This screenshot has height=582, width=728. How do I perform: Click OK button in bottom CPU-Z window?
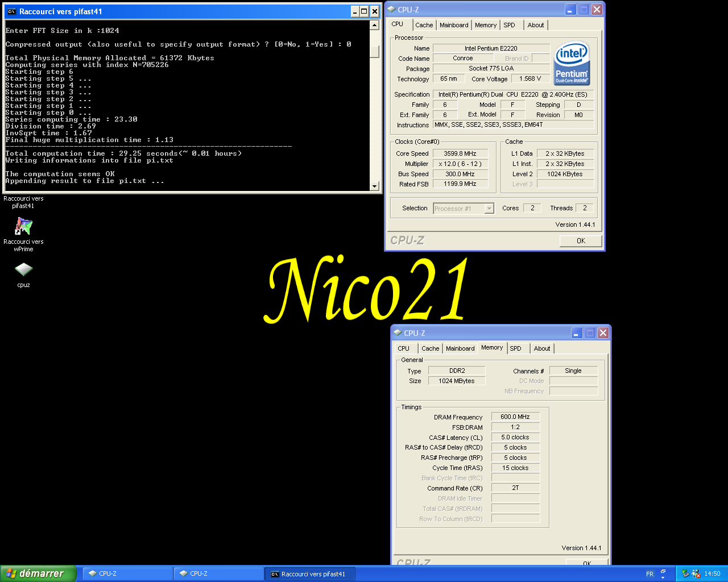click(x=587, y=563)
